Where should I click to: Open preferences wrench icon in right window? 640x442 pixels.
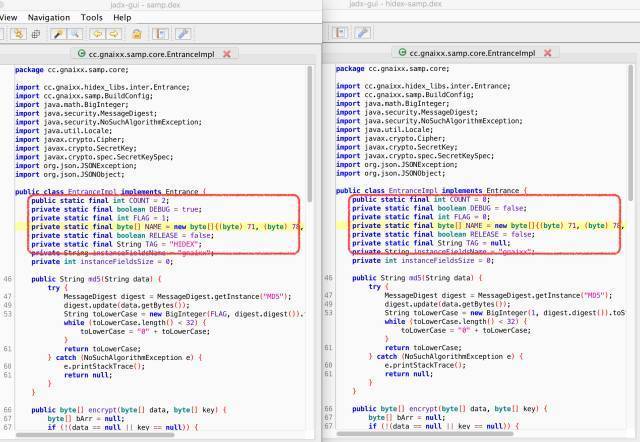pos(364,34)
